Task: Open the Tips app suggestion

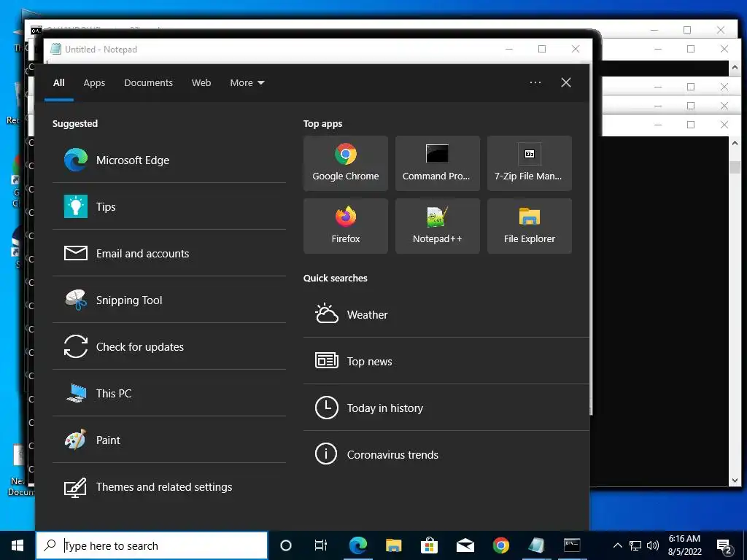Action: tap(169, 206)
